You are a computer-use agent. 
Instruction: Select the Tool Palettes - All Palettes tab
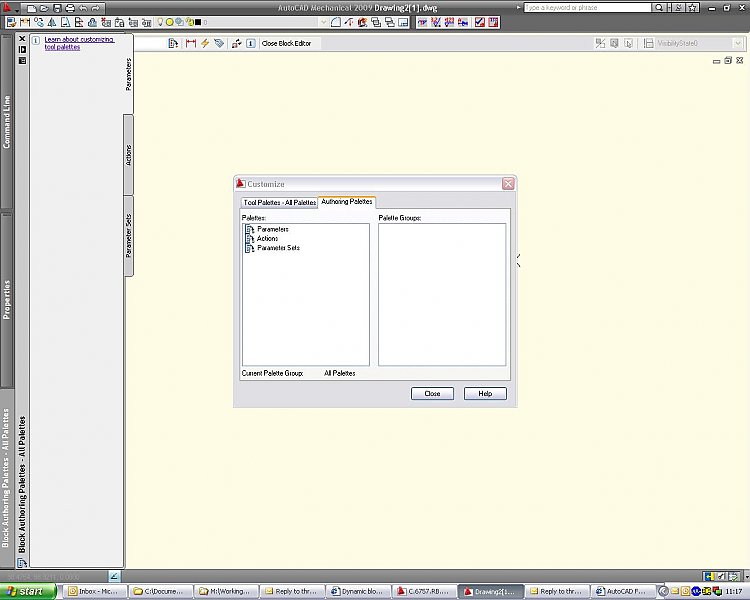coord(280,202)
